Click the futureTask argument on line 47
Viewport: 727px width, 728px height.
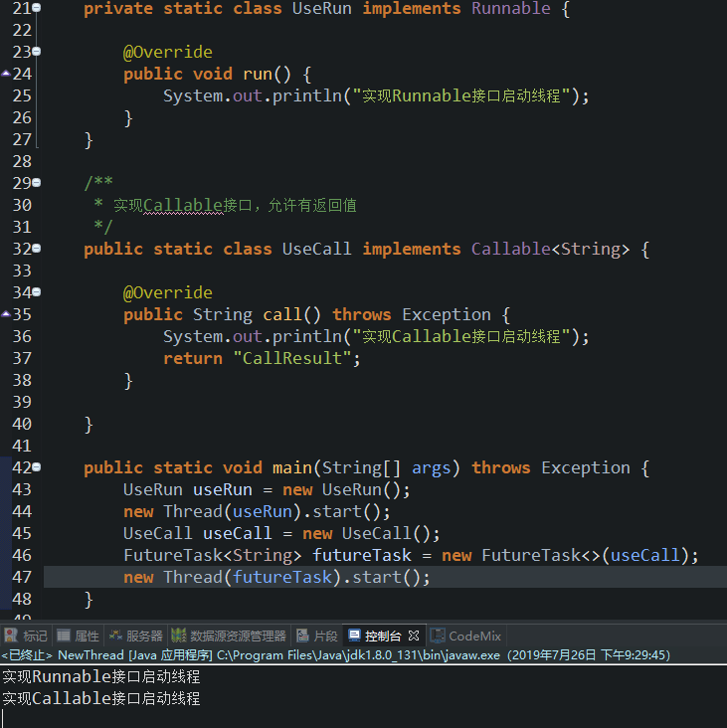coord(282,577)
